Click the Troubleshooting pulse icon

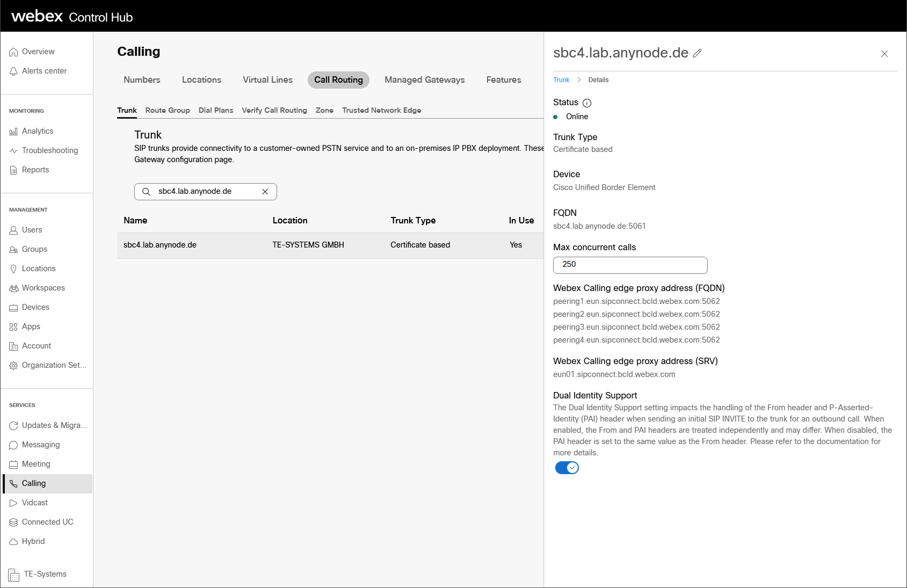click(x=13, y=151)
